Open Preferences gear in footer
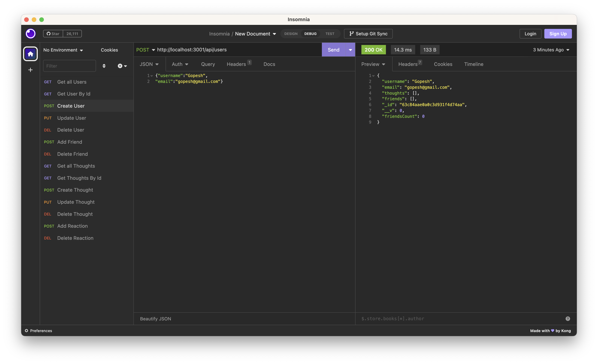598x364 pixels. [x=38, y=331]
